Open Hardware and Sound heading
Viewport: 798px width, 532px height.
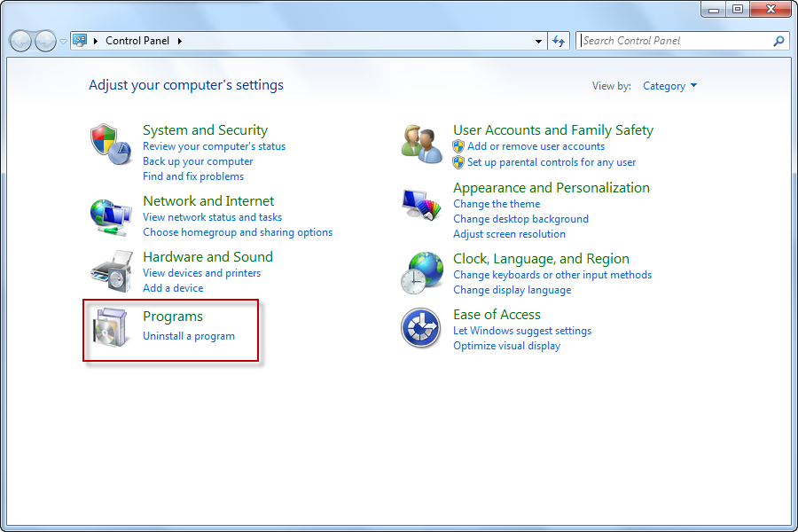click(x=207, y=257)
